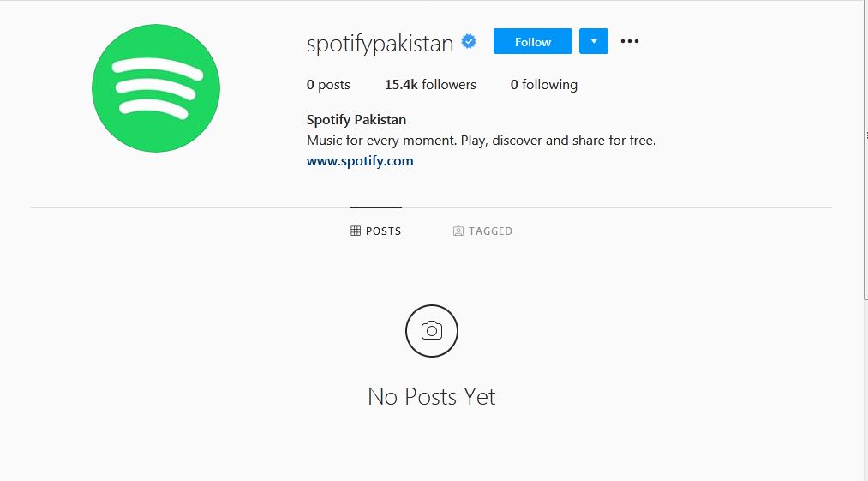
Task: Click the Spotify wave lines in the logo
Action: pos(157,88)
